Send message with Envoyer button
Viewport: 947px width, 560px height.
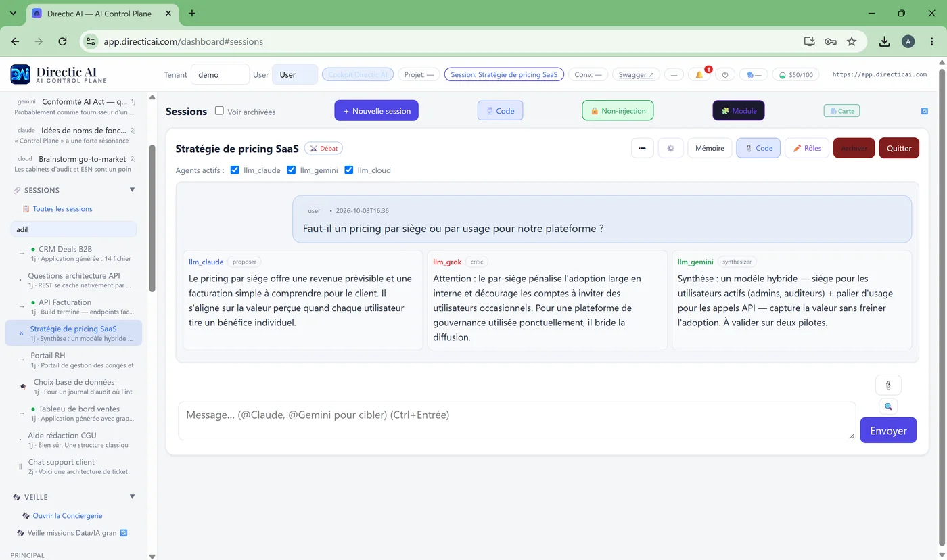[888, 430]
